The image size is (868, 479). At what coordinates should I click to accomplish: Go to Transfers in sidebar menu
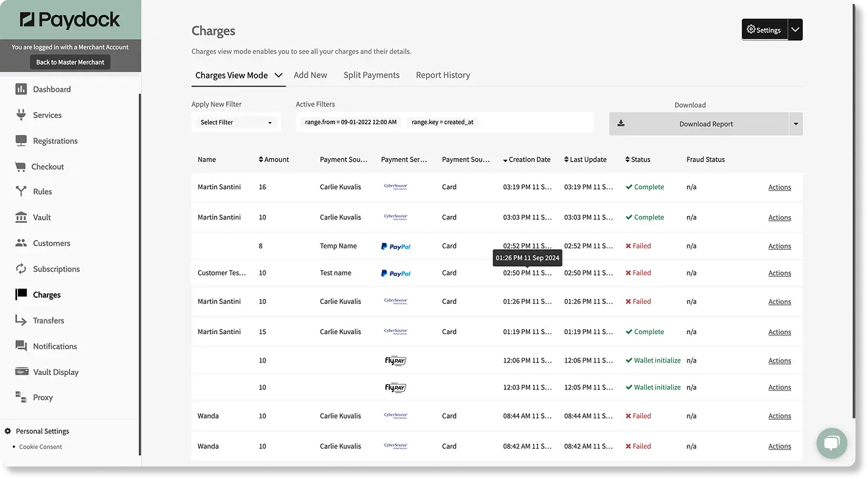[49, 320]
